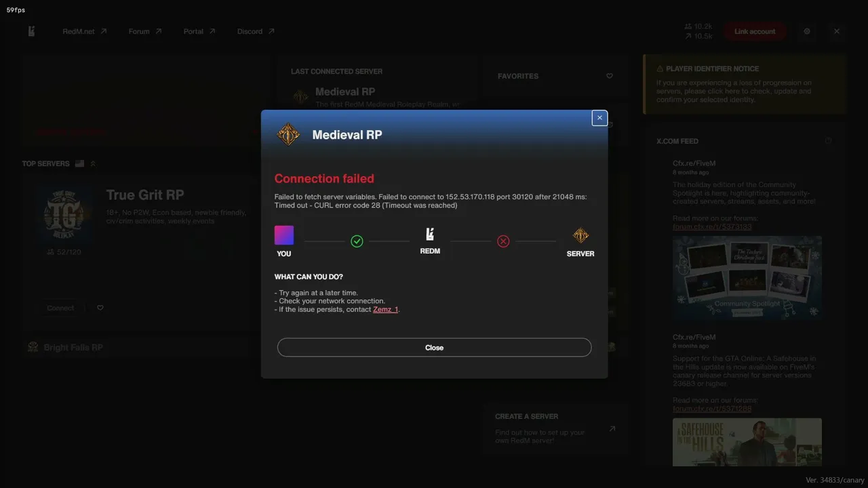Click the 10.2k player count in the top bar

[698, 27]
